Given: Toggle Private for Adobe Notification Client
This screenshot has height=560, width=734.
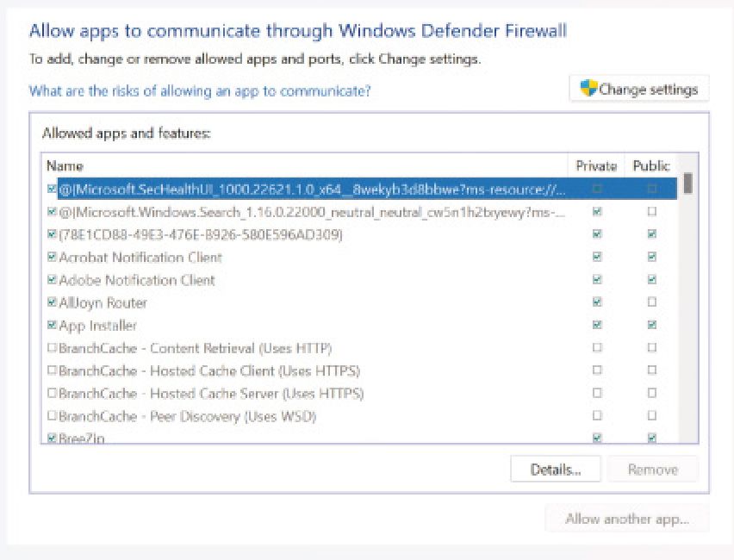Looking at the screenshot, I should tap(597, 279).
